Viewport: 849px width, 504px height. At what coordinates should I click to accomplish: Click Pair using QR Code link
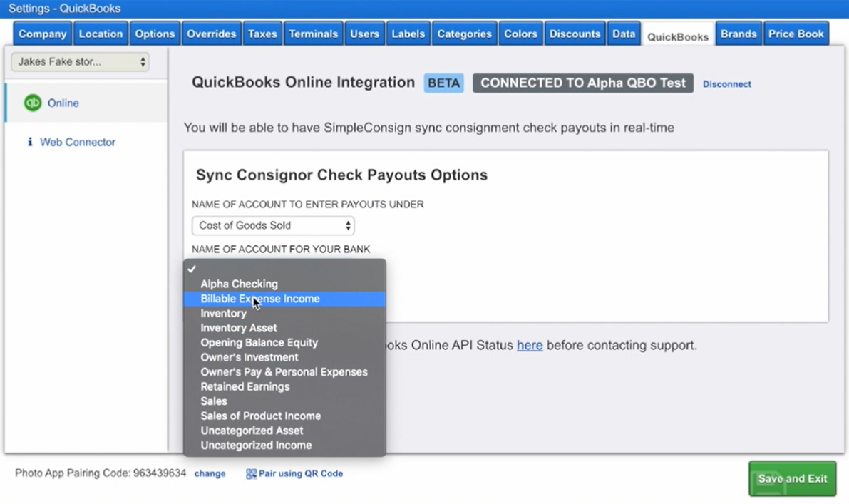(301, 473)
